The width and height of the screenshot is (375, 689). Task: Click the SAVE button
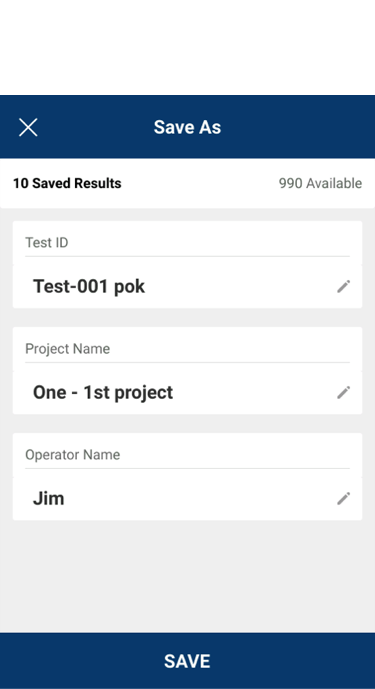coord(187,661)
